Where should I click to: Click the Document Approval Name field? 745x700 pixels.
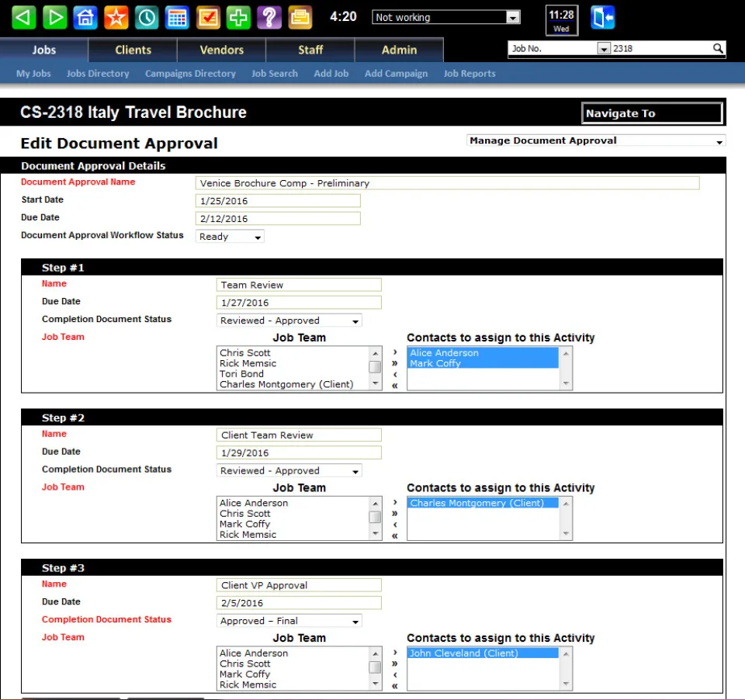tap(447, 183)
